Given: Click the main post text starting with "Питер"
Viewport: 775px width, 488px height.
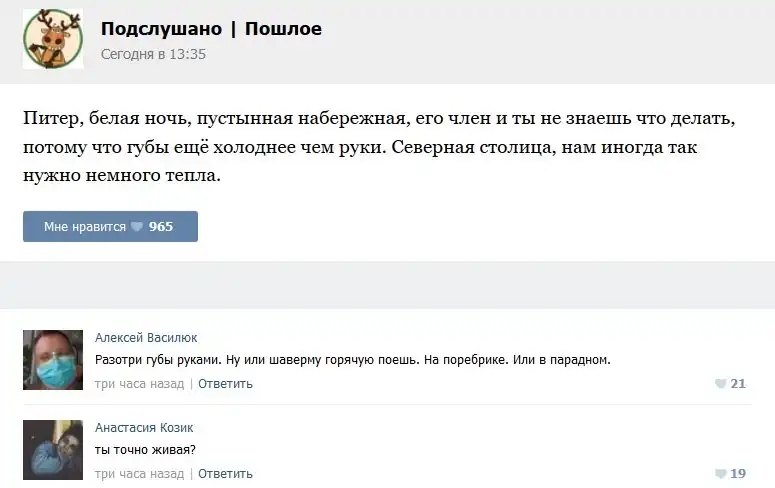Looking at the screenshot, I should click(x=378, y=147).
